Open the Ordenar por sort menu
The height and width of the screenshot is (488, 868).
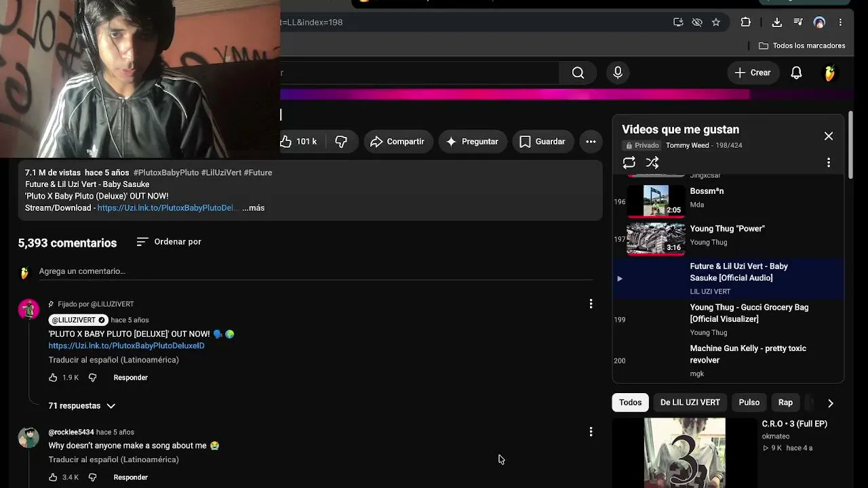(169, 242)
